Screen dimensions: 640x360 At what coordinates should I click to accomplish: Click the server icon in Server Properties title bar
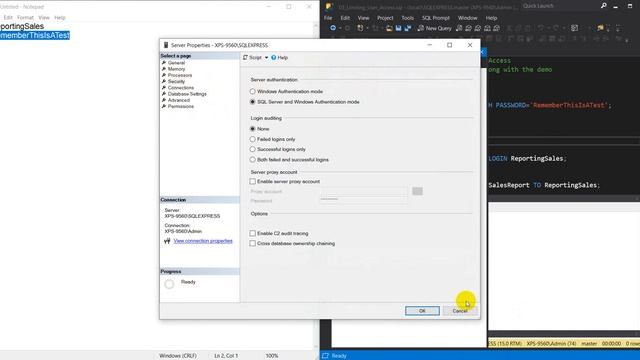tap(166, 45)
